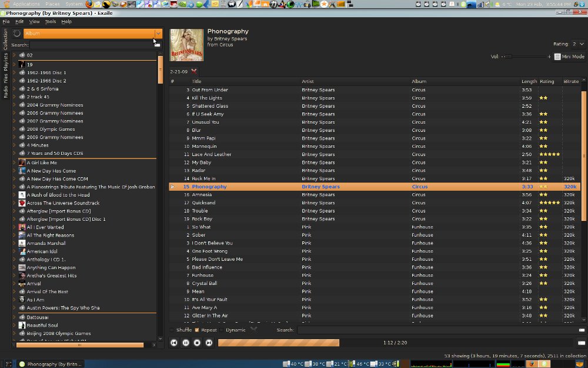This screenshot has width=588, height=368.
Task: Sort by the Length column header
Action: (529, 81)
